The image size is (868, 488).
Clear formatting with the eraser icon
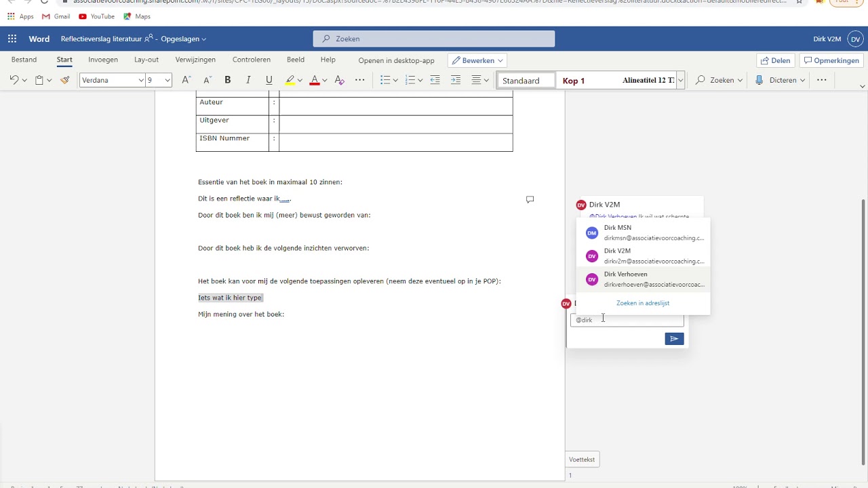click(x=340, y=80)
